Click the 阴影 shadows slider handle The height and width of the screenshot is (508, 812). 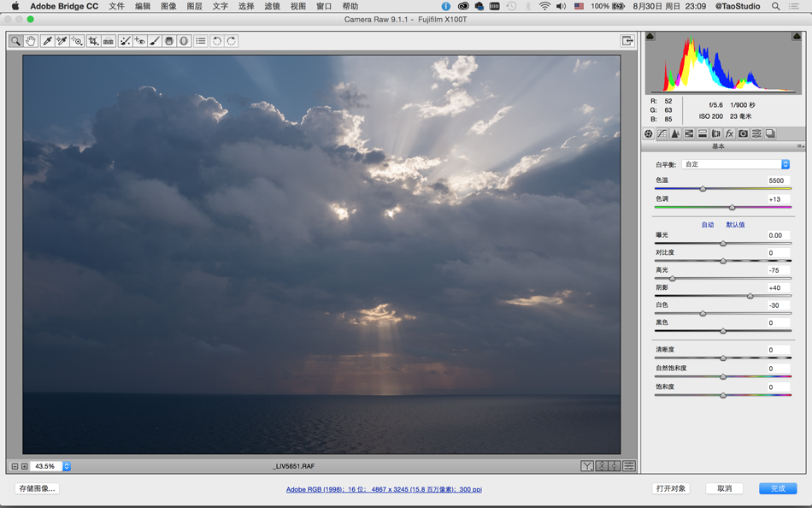[x=750, y=296]
